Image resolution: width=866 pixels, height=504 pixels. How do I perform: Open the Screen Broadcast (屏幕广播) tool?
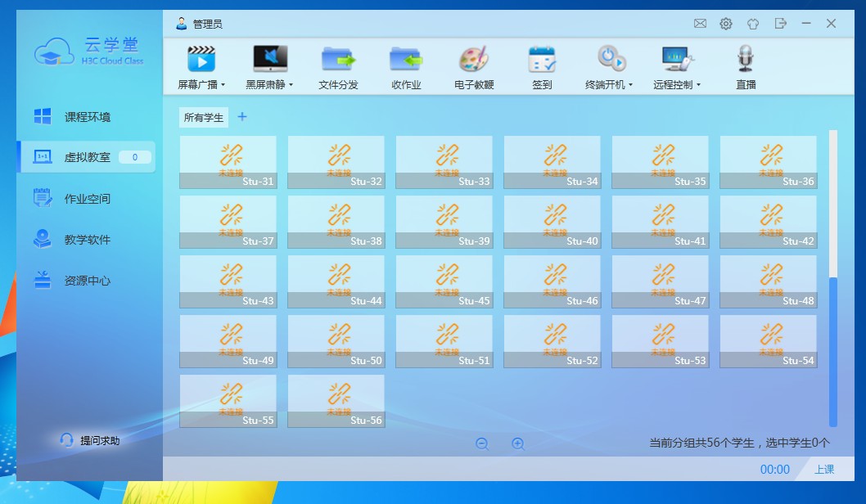click(201, 59)
